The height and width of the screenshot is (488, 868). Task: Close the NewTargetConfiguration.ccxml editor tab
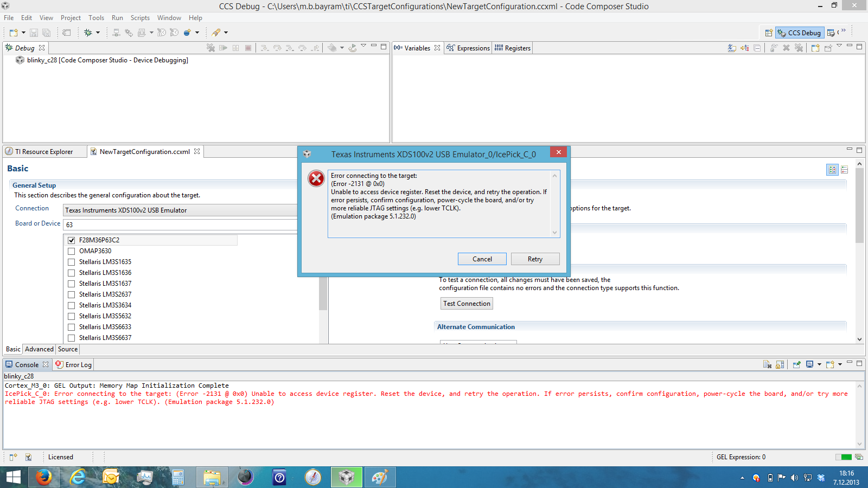click(197, 152)
